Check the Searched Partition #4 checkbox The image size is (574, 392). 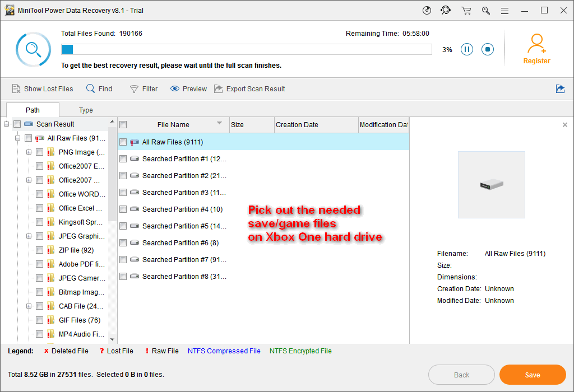tap(123, 209)
